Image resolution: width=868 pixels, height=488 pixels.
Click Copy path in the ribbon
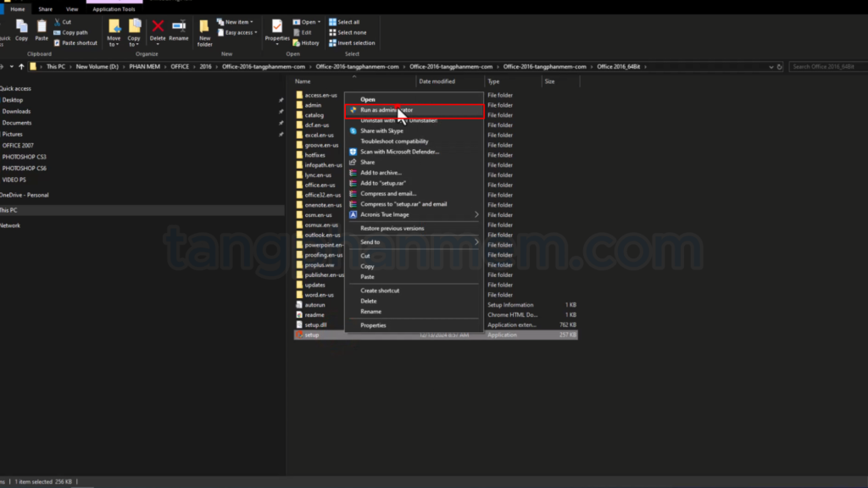[70, 33]
